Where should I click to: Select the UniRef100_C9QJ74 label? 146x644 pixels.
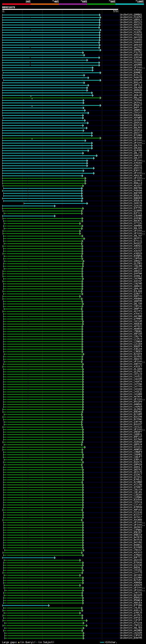pos(131,336)
